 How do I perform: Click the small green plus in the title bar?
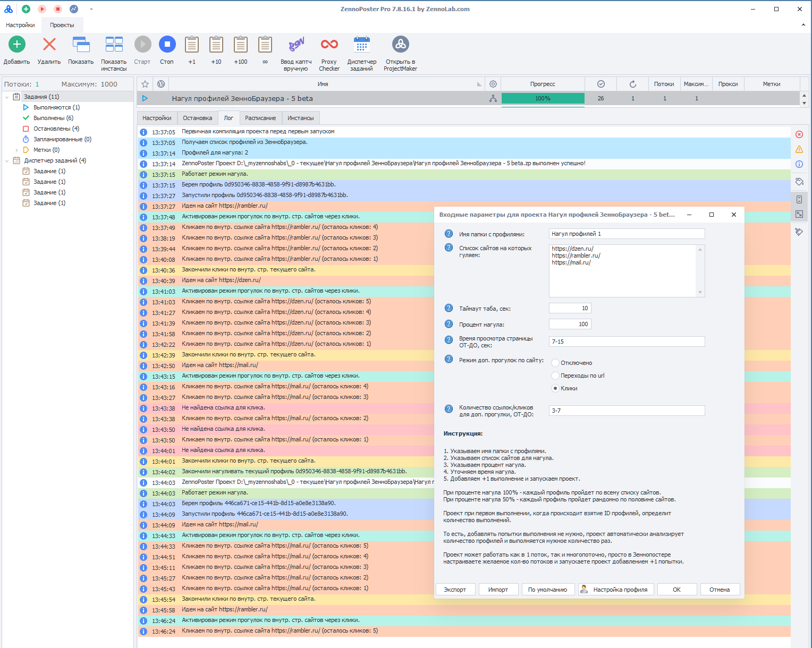[x=26, y=9]
